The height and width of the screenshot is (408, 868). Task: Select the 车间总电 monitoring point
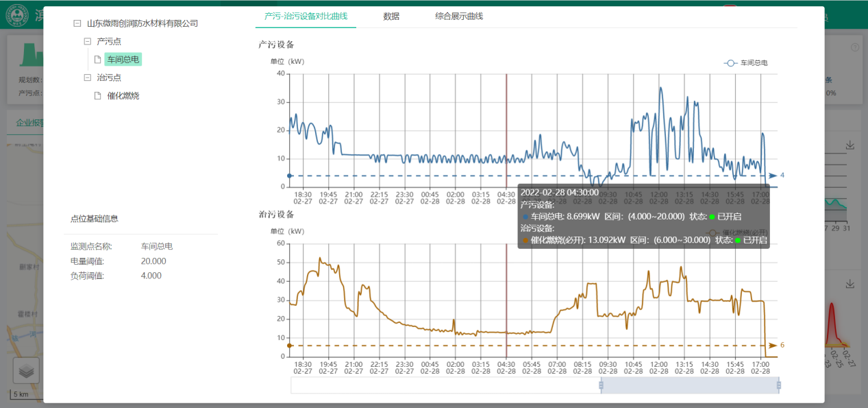[x=123, y=60]
